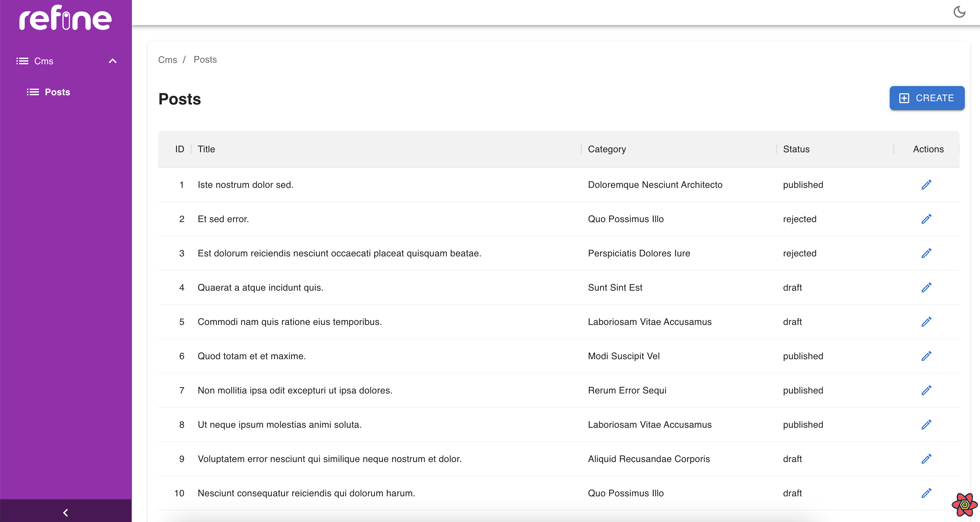This screenshot has height=522, width=980.
Task: Collapse the Cms menu group chevron
Action: pyautogui.click(x=113, y=61)
